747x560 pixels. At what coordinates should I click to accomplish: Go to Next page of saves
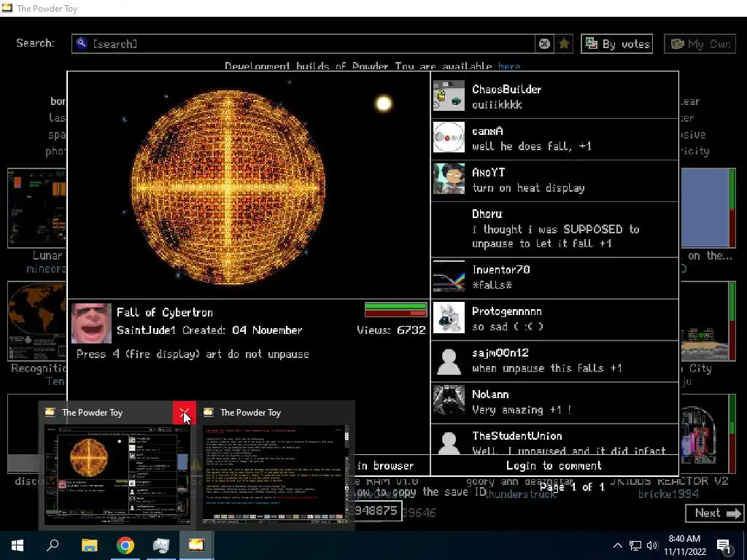(713, 513)
